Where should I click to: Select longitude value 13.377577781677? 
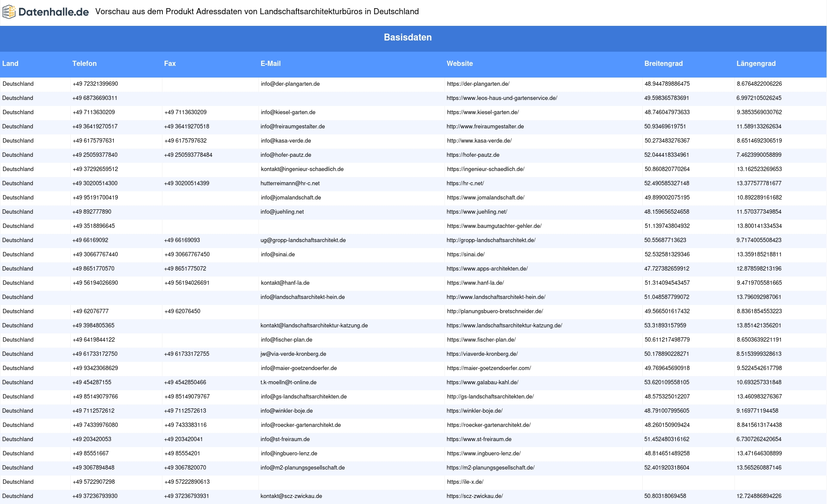click(x=759, y=184)
